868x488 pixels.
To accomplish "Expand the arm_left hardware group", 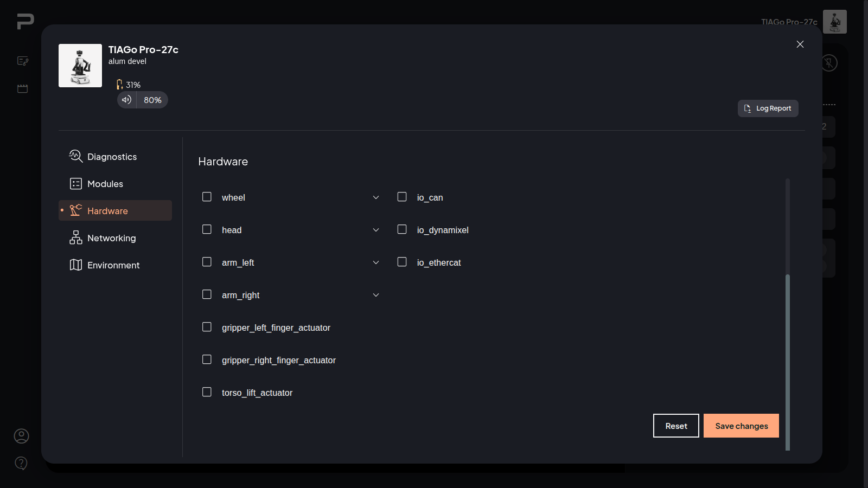I will tap(376, 262).
